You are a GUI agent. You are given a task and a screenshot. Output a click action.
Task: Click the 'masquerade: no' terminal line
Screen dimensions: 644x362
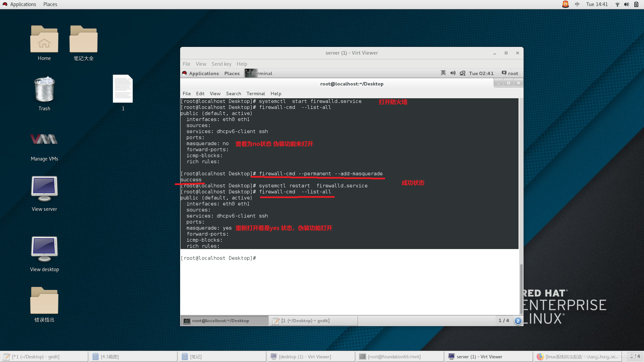click(x=207, y=143)
